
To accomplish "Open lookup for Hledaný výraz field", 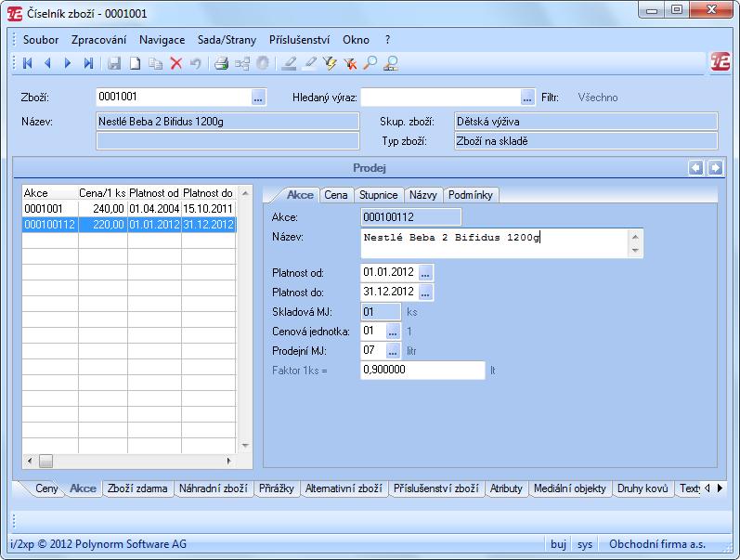I will (x=526, y=98).
